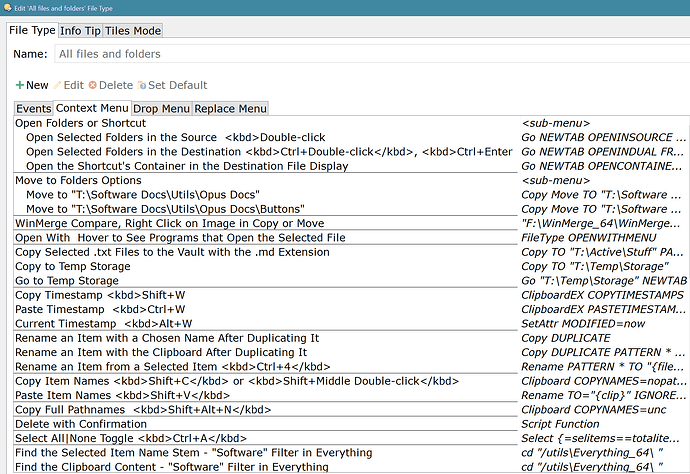Select Rename an Item from a Selected Item row

tap(352, 367)
